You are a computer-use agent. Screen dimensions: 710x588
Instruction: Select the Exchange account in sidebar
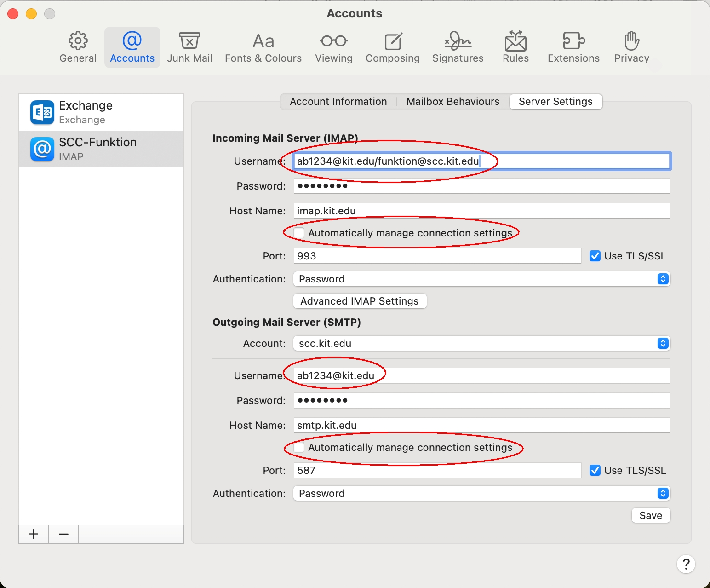pos(101,112)
